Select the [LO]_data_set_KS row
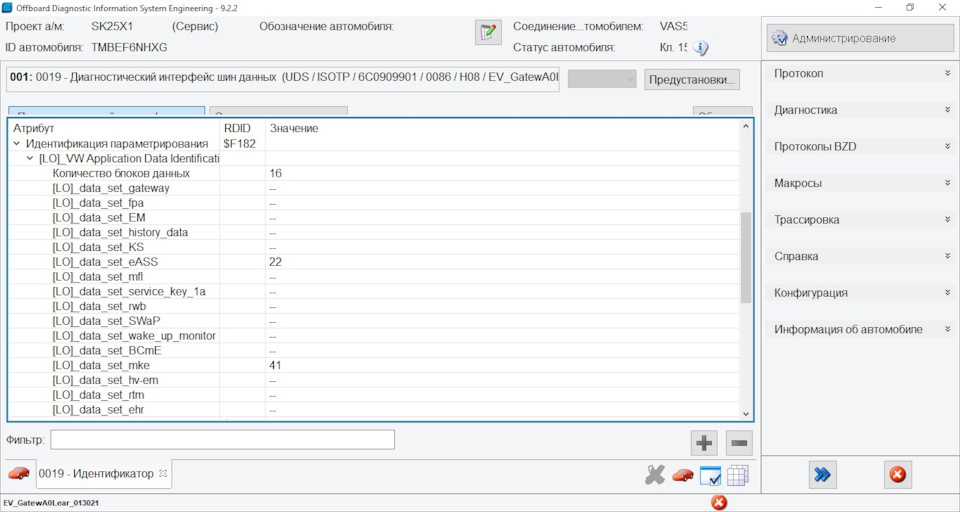960x512 pixels. pyautogui.click(x=373, y=247)
